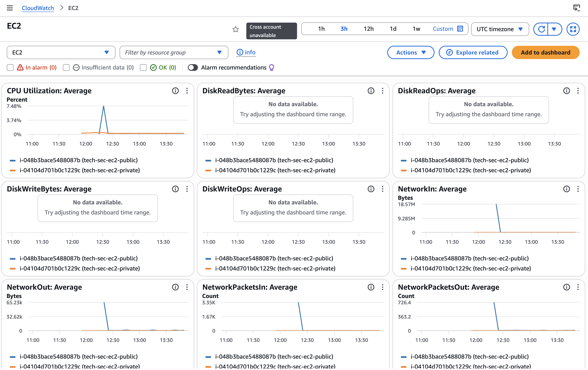Click the EC2 breadcrumb text

pos(73,8)
